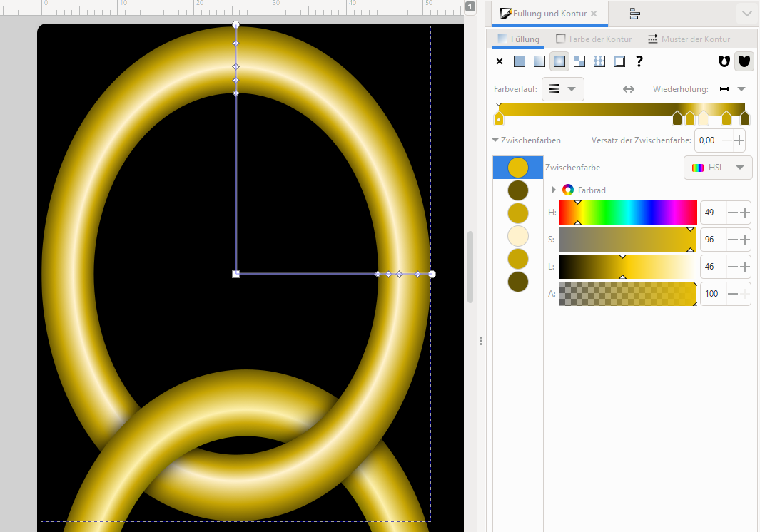Toggle the radial gradient fill button
Screen dimensions: 760x532
point(559,61)
